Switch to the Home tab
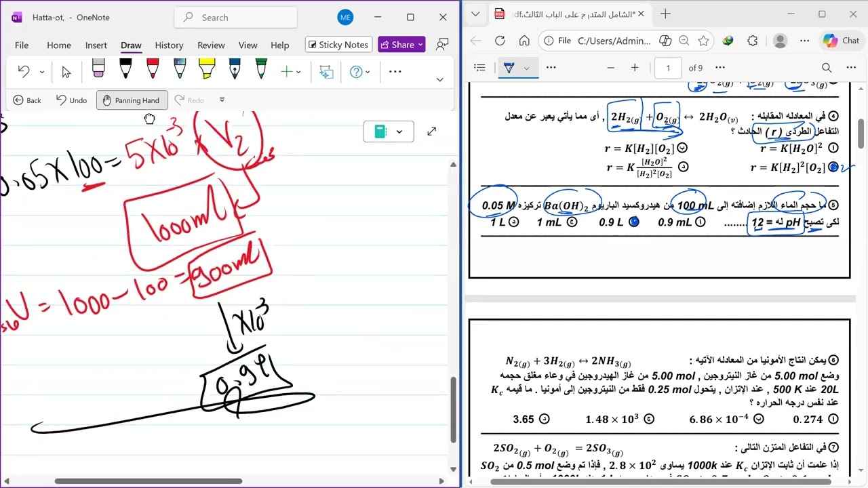This screenshot has width=868, height=488. [59, 45]
